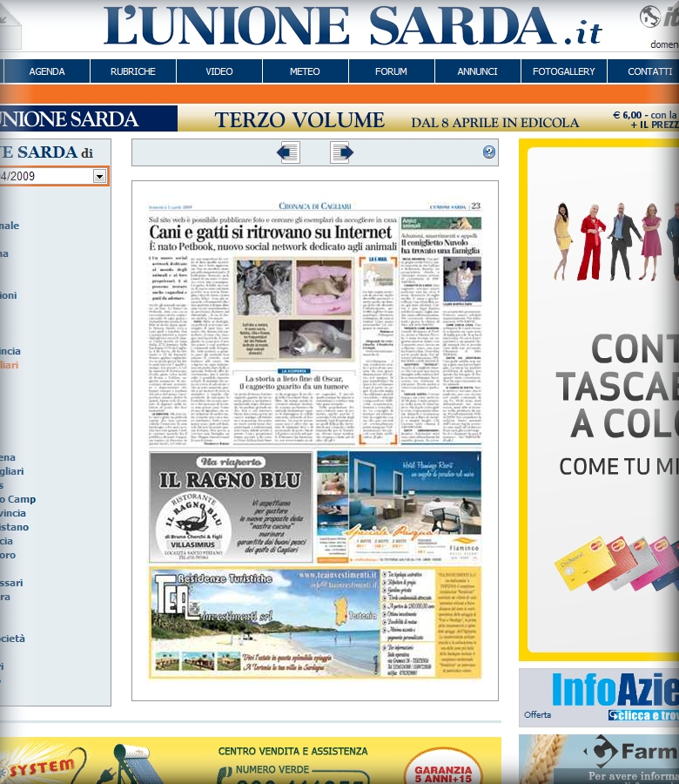Viewport: 679px width, 784px height.
Task: Go to next page with right arrow icon
Action: click(342, 152)
